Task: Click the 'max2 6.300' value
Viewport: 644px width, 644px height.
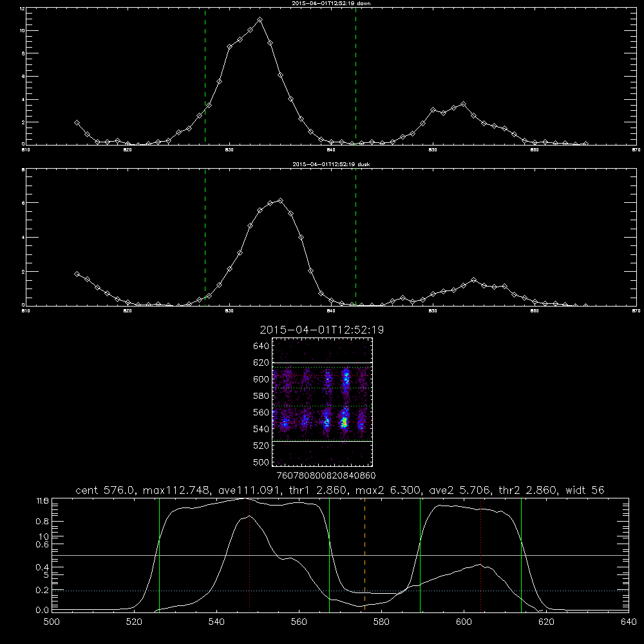Action: pos(388,490)
